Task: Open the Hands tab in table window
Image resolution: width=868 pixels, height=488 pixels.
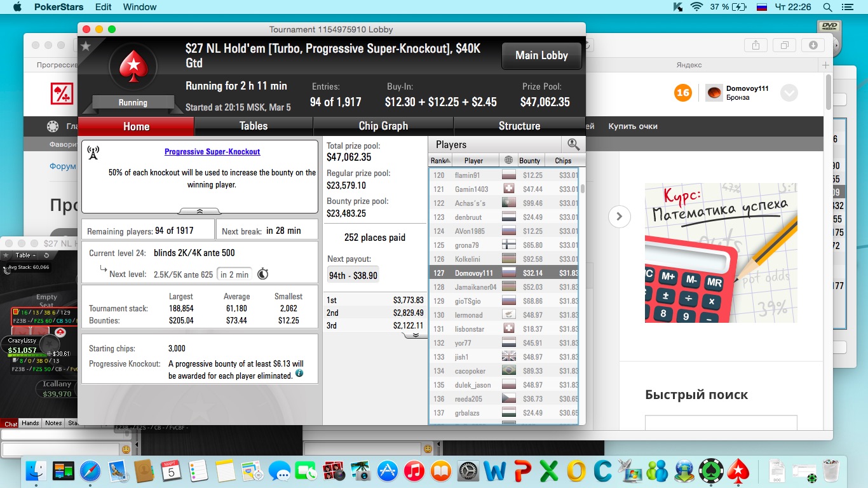Action: click(31, 423)
